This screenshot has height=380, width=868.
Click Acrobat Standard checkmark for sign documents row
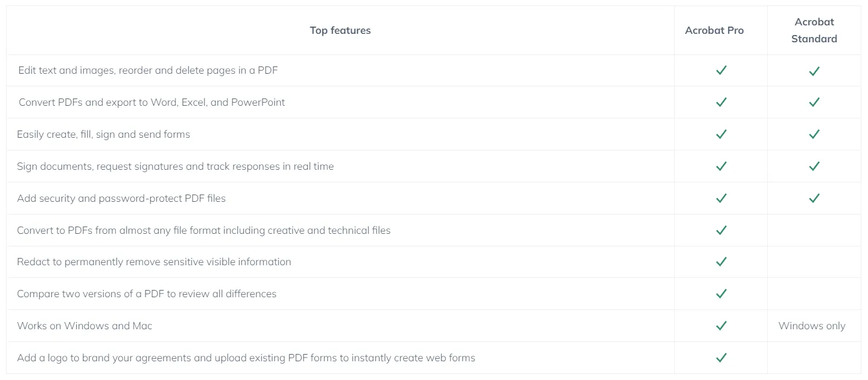[x=814, y=166]
